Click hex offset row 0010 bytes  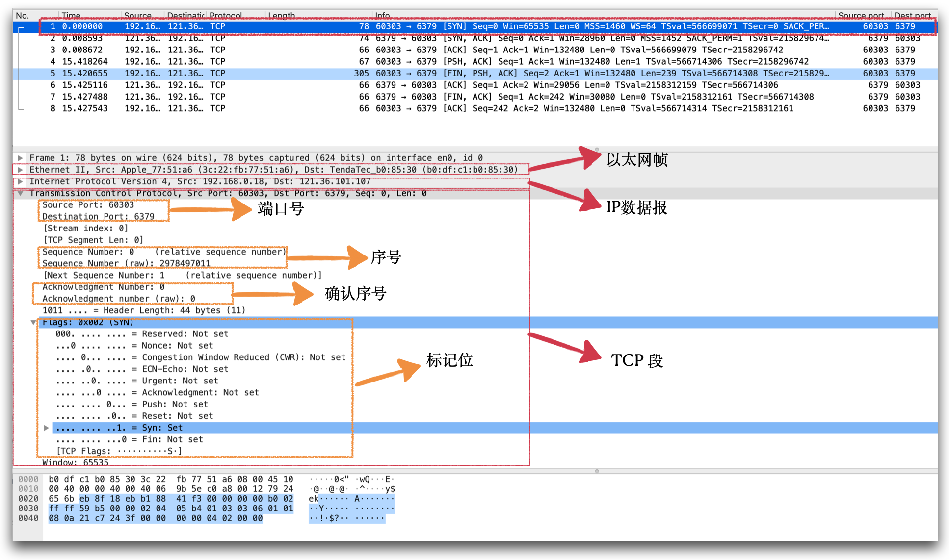pyautogui.click(x=171, y=489)
